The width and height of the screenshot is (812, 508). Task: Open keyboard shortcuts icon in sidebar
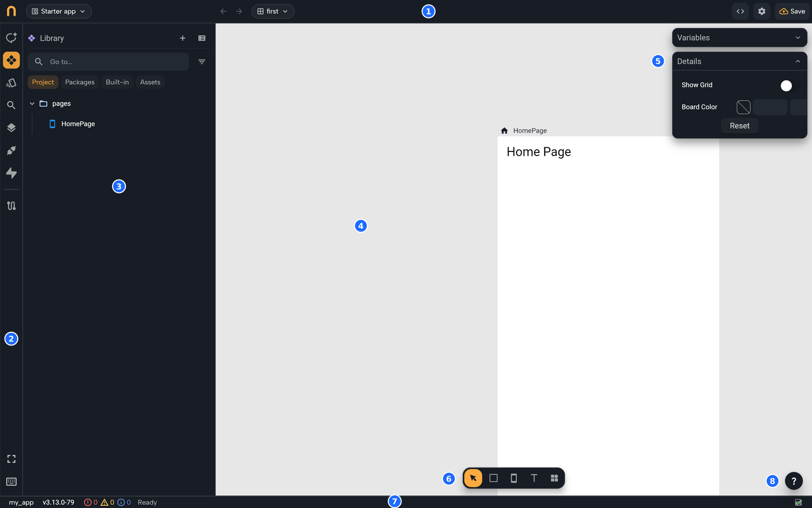pyautogui.click(x=11, y=482)
